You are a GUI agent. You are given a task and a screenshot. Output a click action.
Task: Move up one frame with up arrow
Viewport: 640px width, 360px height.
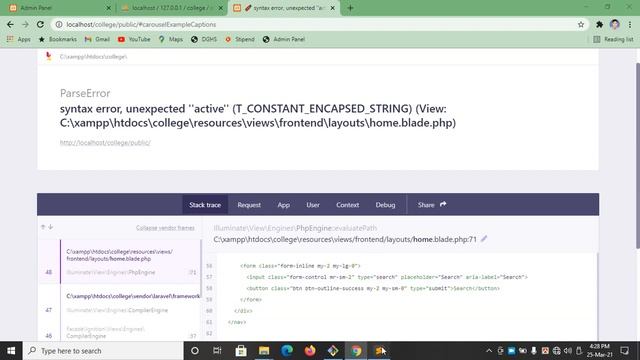pos(43,227)
